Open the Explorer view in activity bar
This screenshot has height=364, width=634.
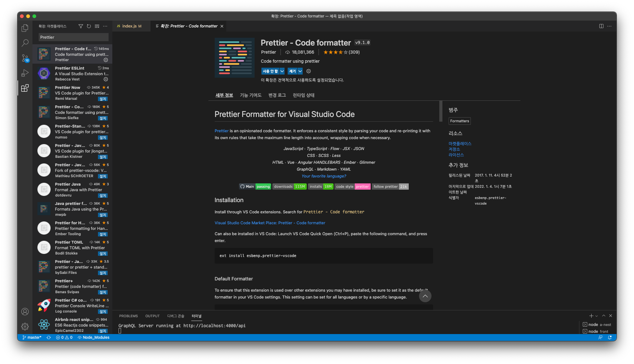[25, 28]
